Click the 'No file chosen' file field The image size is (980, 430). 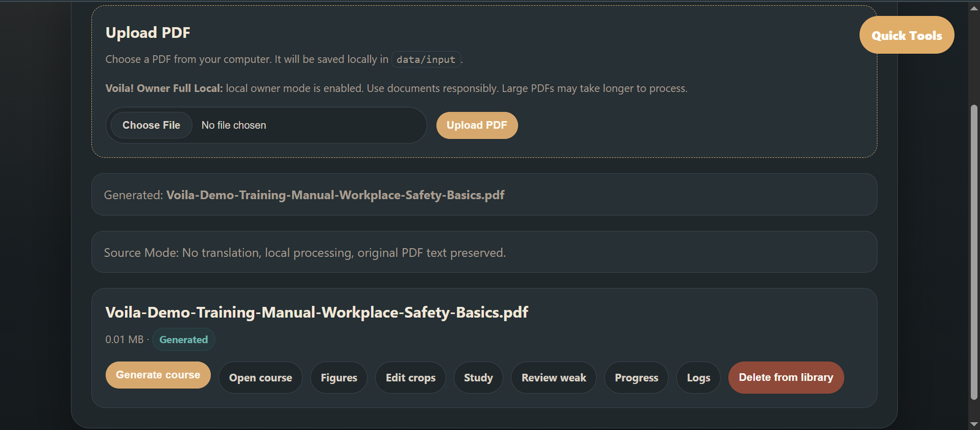pos(266,125)
